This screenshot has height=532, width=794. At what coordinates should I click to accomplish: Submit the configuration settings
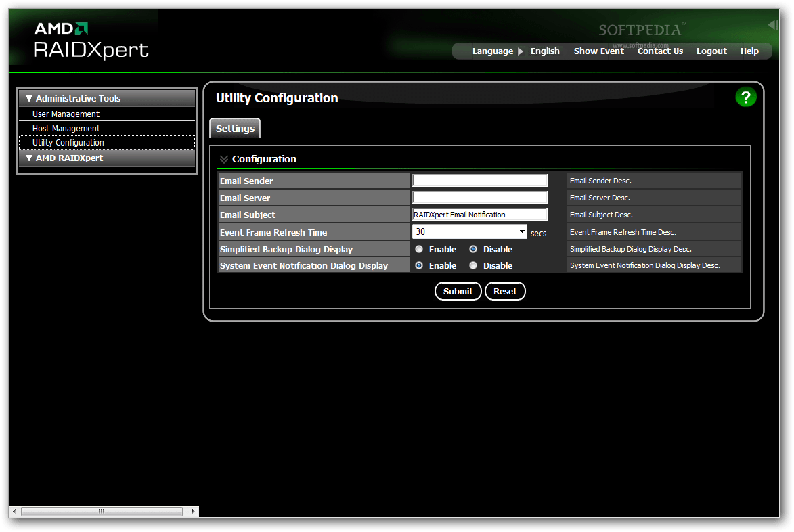point(458,291)
